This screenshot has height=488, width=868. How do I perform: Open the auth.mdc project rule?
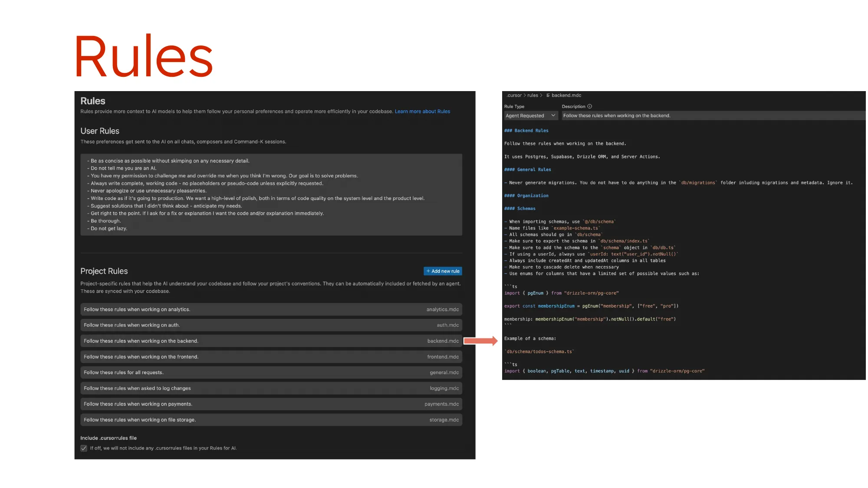[271, 325]
